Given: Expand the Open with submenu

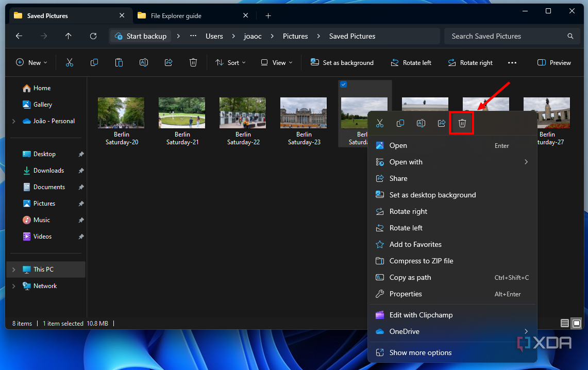Looking at the screenshot, I should pyautogui.click(x=406, y=162).
